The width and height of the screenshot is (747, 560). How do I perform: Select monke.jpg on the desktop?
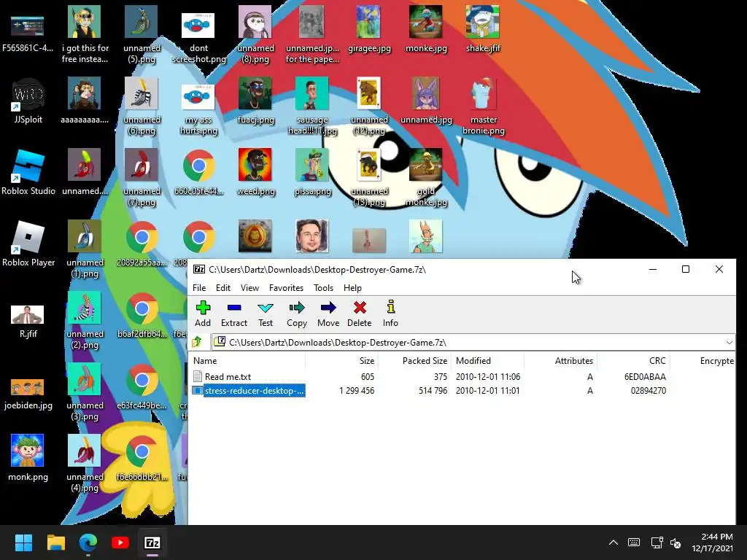[x=426, y=29]
